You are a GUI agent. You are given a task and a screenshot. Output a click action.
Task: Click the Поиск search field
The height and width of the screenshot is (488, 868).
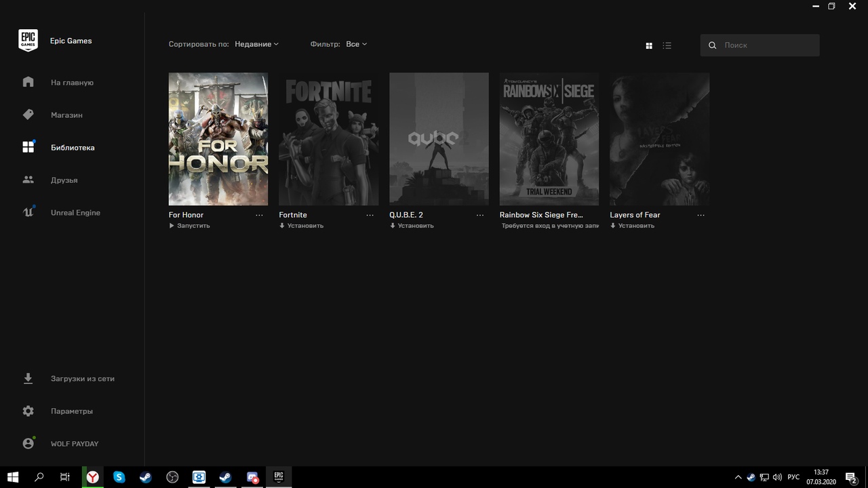click(x=759, y=45)
